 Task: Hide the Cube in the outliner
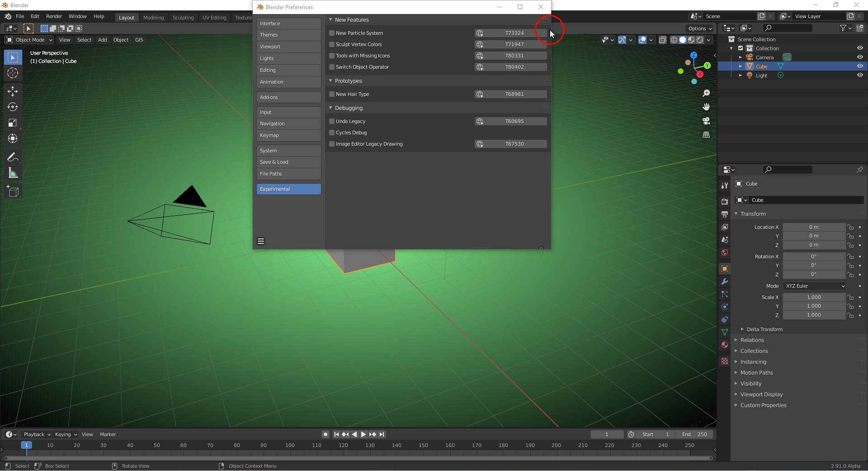pyautogui.click(x=860, y=66)
